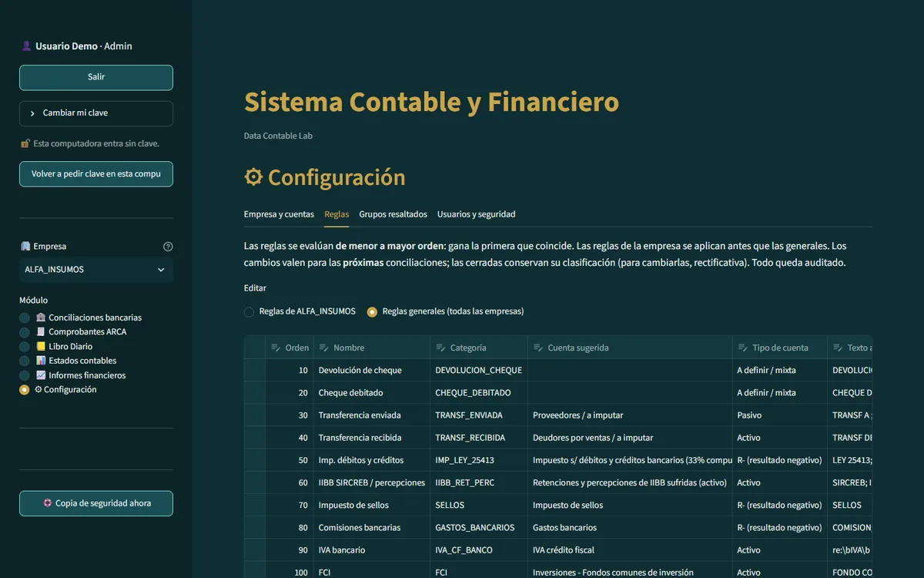This screenshot has width=924, height=578.
Task: Select the Conciliaciones bancarias module
Action: coord(81,318)
